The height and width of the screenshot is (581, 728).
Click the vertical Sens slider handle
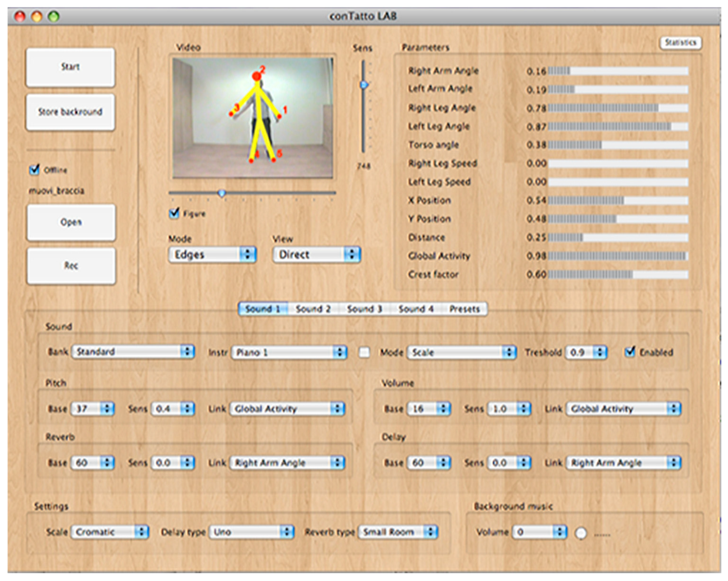tap(364, 85)
